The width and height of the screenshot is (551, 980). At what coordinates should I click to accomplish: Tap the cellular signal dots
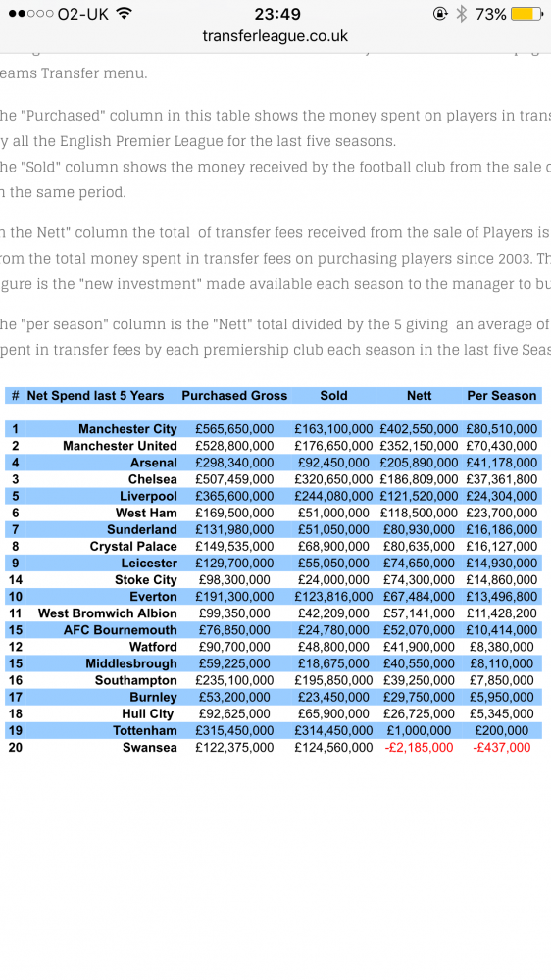[30, 14]
